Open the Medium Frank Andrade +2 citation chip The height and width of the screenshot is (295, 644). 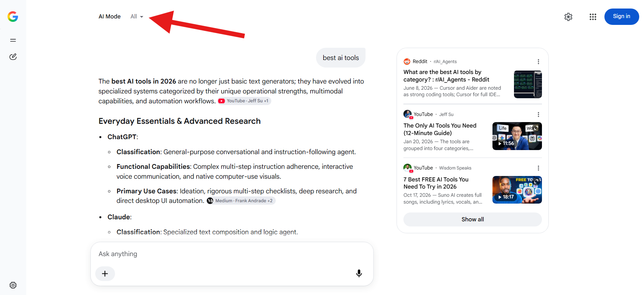(x=241, y=201)
